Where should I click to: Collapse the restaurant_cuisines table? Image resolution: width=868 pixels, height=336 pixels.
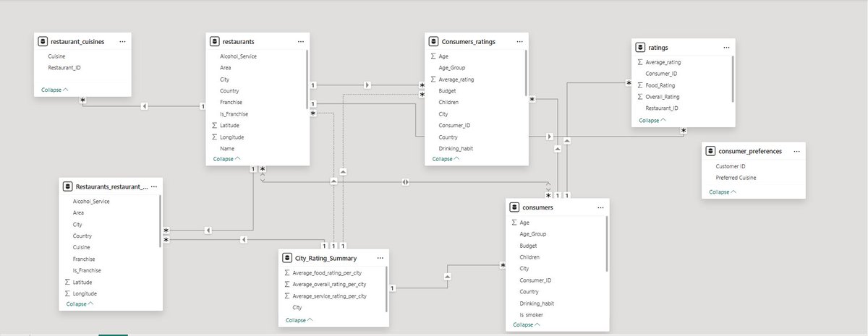click(54, 90)
